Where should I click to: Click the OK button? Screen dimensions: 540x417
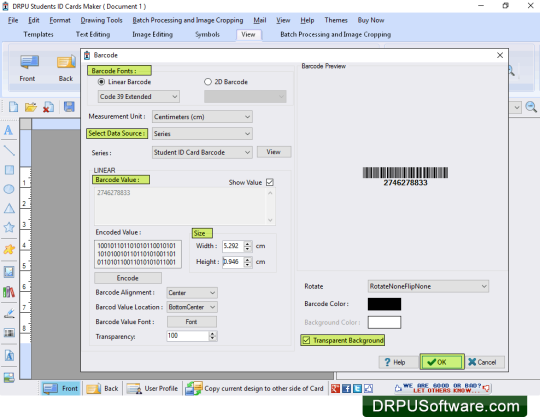pos(442,362)
